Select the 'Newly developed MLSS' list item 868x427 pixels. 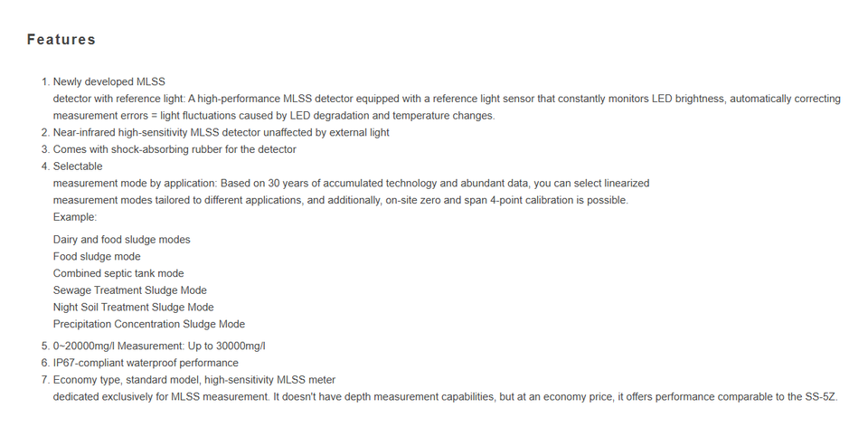[109, 82]
